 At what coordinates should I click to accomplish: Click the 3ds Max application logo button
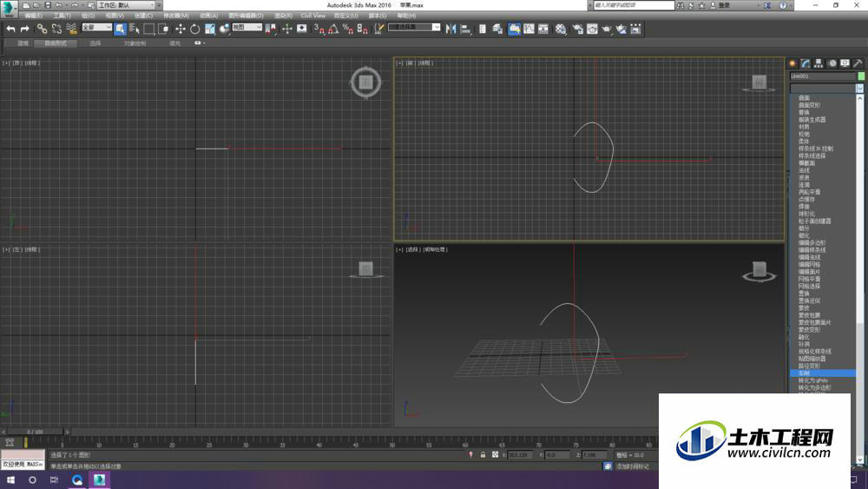point(9,9)
